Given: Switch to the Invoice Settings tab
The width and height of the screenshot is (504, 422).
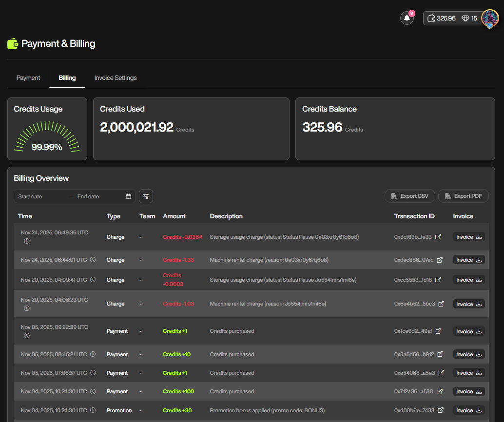Looking at the screenshot, I should coord(116,78).
